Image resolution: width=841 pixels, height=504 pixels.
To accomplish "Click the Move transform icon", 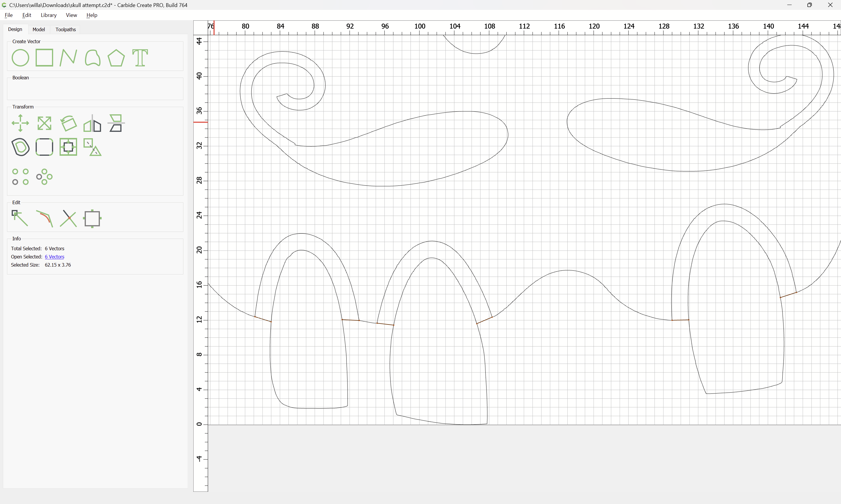I will [x=20, y=123].
